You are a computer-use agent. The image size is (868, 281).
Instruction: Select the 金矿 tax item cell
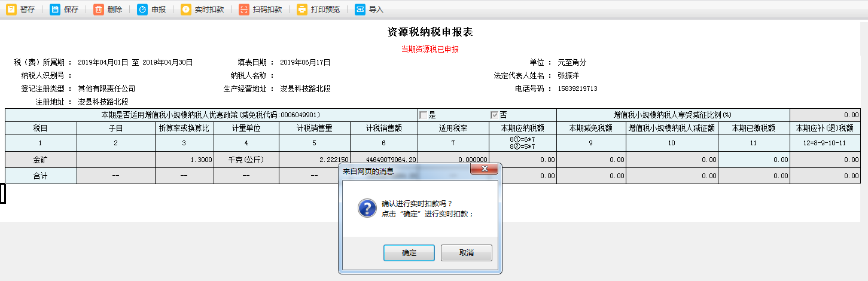point(41,160)
